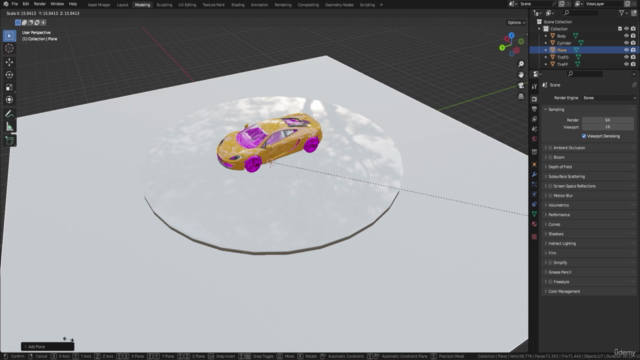The image size is (640, 360).
Task: Toggle visibility eye for TireFD object
Action: point(626,57)
